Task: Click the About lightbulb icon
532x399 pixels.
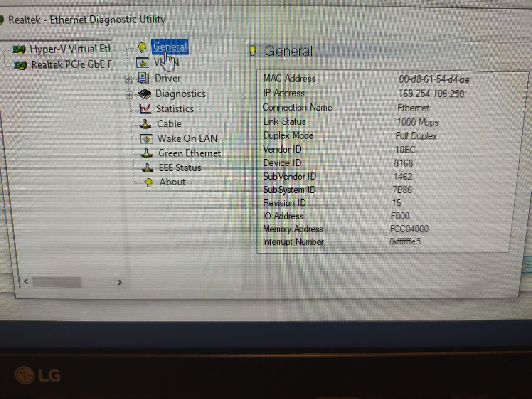Action: click(x=149, y=182)
